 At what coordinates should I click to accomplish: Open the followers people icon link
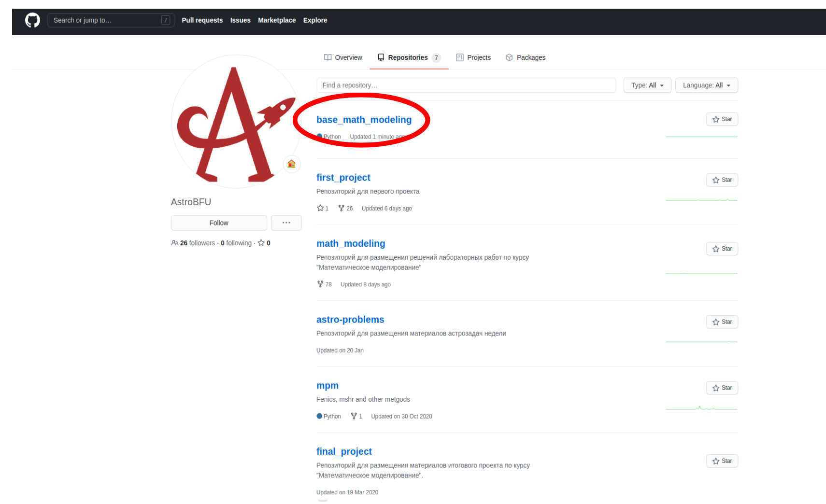[174, 243]
